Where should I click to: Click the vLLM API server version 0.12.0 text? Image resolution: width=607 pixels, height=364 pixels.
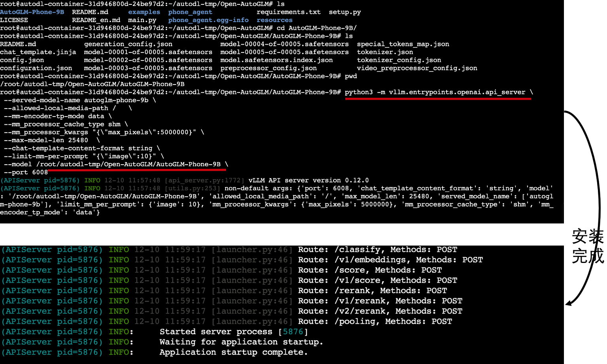[x=308, y=180]
